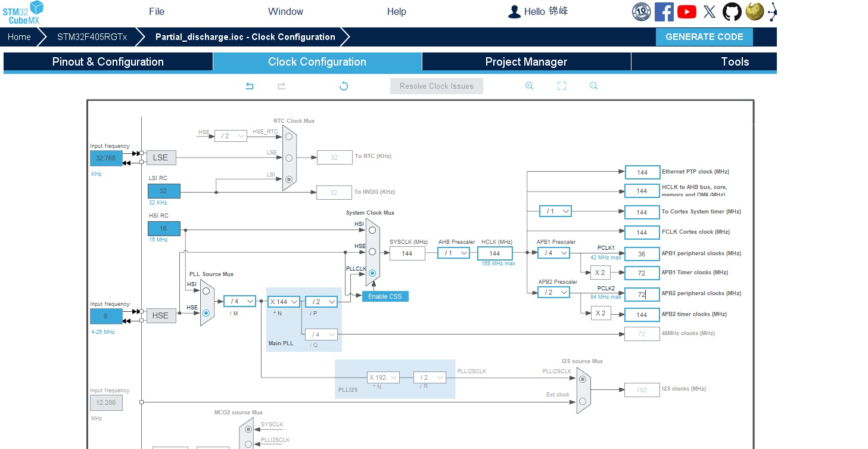868x449 pixels.
Task: Go to Home breadcrumb
Action: coord(19,37)
